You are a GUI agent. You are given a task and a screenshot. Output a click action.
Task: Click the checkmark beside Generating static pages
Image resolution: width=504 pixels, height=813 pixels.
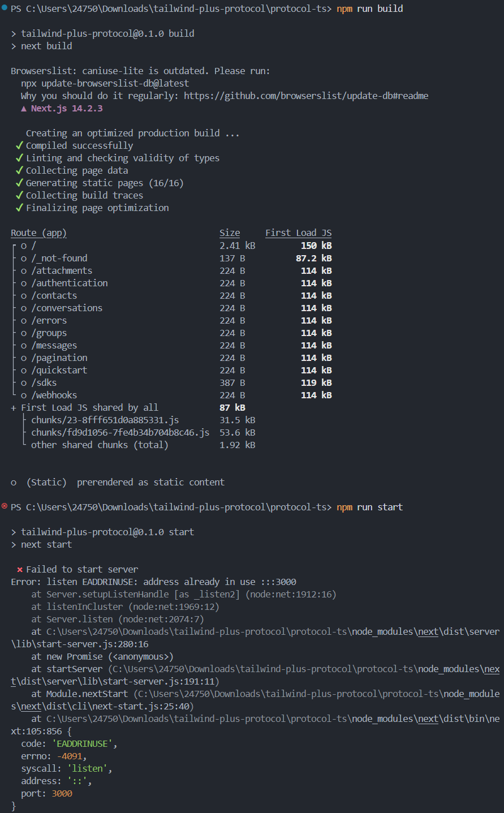point(19,183)
